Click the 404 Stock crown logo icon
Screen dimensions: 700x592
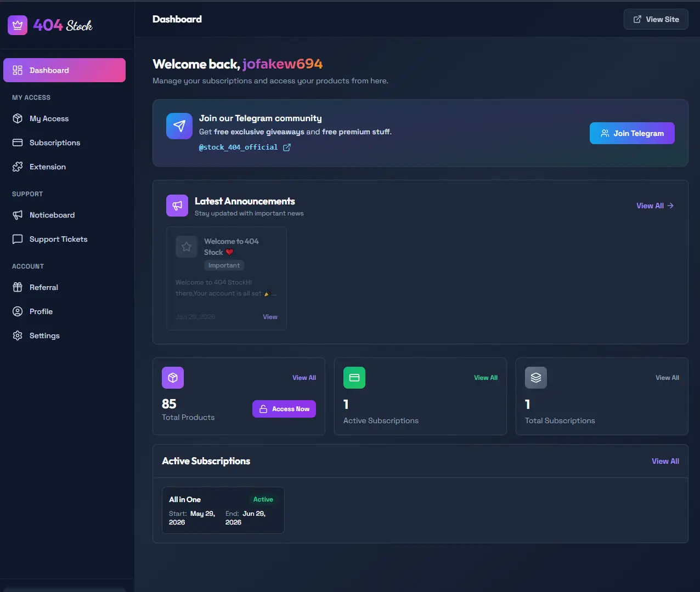[x=18, y=25]
